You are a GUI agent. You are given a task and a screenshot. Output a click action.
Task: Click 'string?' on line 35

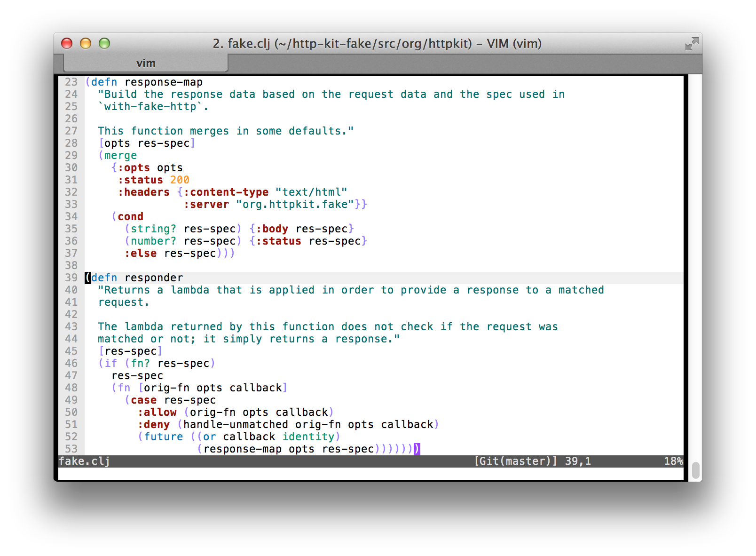153,229
